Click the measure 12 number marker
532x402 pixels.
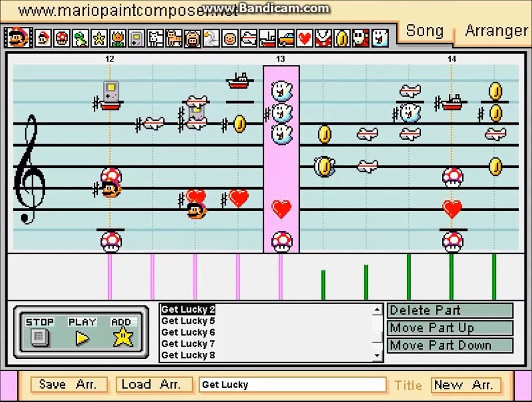coord(110,59)
